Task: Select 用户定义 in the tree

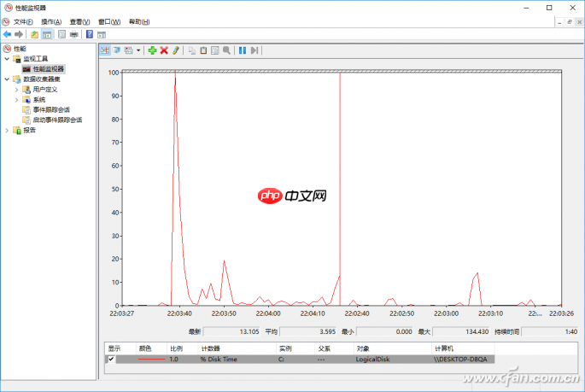Action: pyautogui.click(x=45, y=90)
